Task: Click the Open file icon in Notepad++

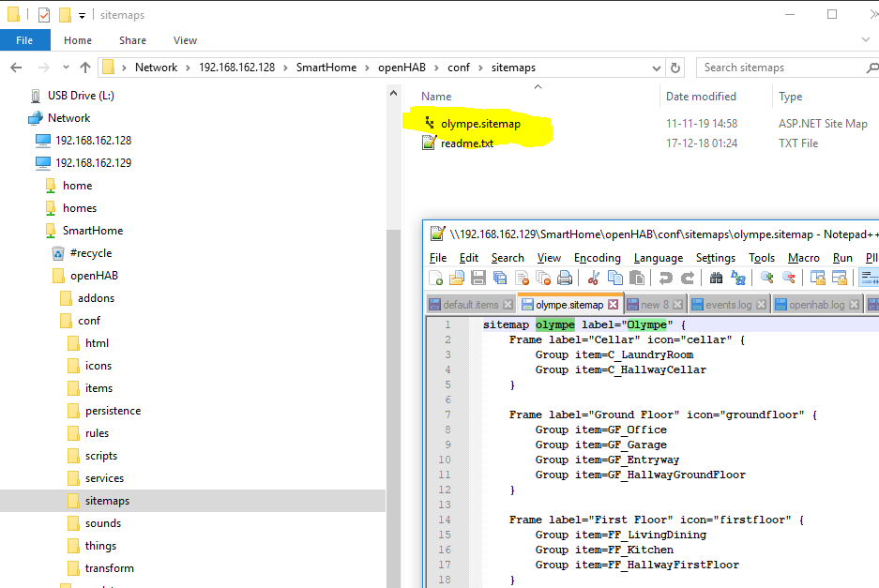Action: (x=457, y=278)
